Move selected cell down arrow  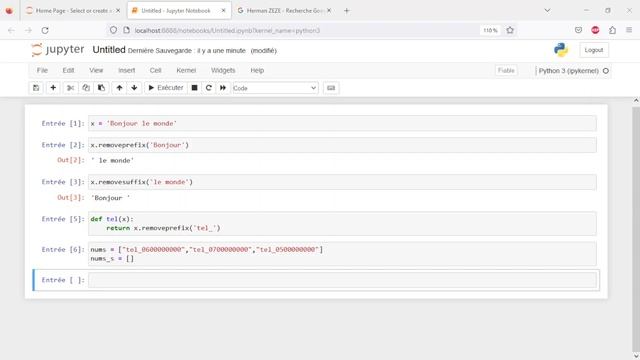tap(134, 88)
